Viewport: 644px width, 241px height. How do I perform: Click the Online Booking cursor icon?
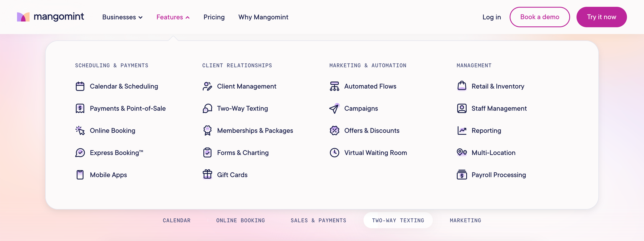tap(80, 131)
